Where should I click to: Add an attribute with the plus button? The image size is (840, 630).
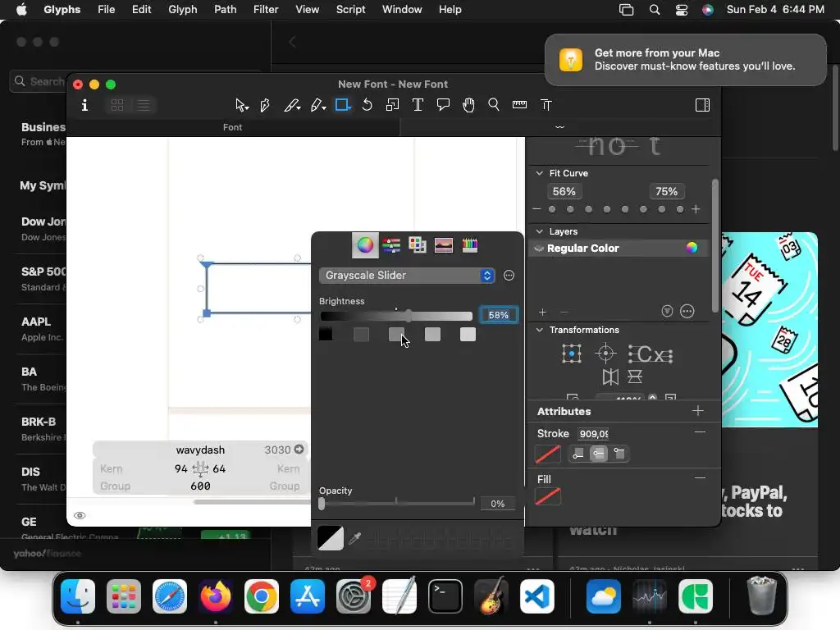(x=697, y=411)
